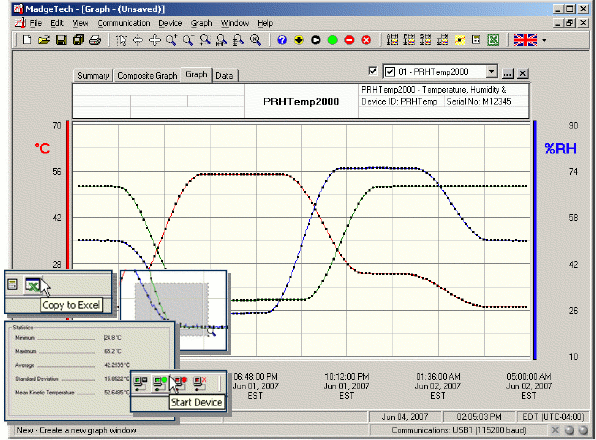This screenshot has height=440, width=596.
Task: Open the Help menu
Action: [265, 23]
